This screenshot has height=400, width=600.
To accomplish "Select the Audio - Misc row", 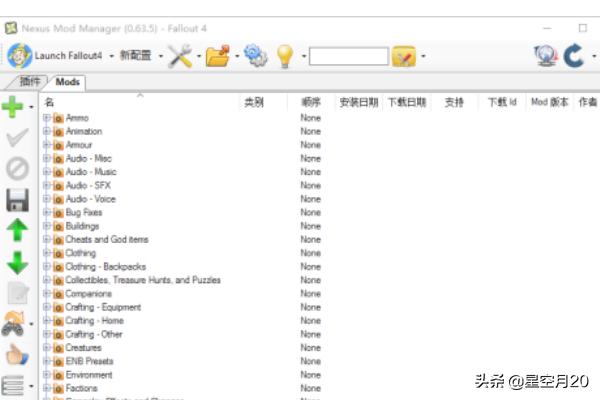I will [x=89, y=158].
